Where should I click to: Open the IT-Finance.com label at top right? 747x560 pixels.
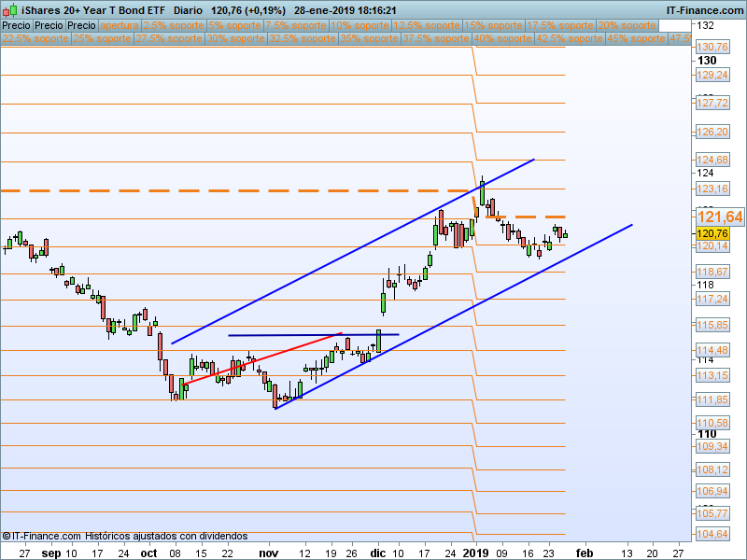click(705, 10)
